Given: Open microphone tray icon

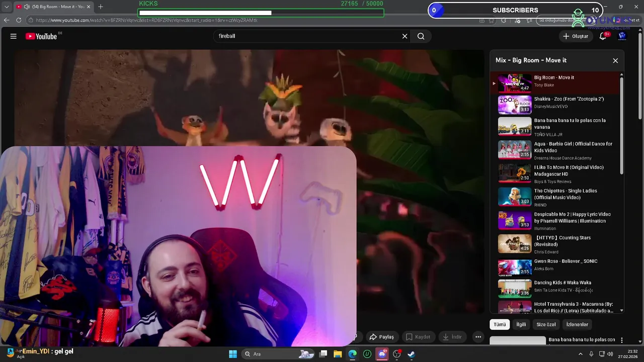Looking at the screenshot, I should click(x=591, y=354).
